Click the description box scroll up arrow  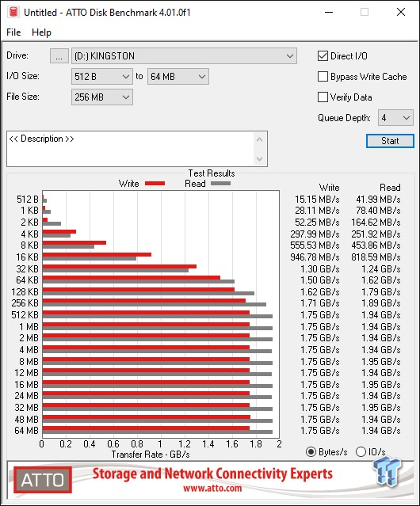pos(260,139)
